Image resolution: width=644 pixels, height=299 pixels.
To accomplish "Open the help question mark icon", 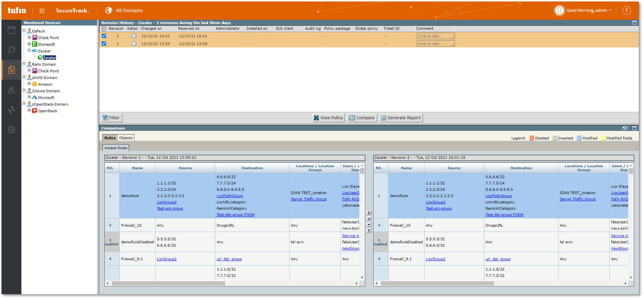I will tap(626, 10).
